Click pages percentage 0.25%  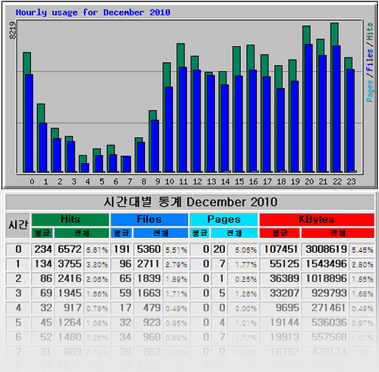245,279
